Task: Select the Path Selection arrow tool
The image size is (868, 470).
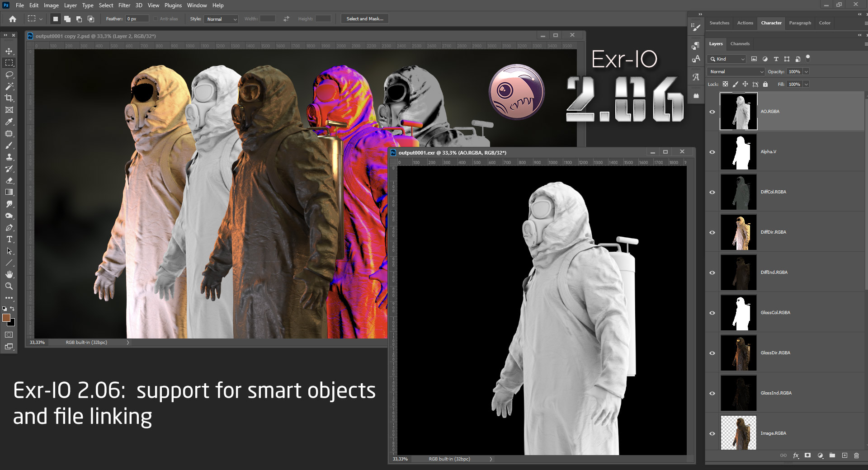Action: click(x=9, y=251)
